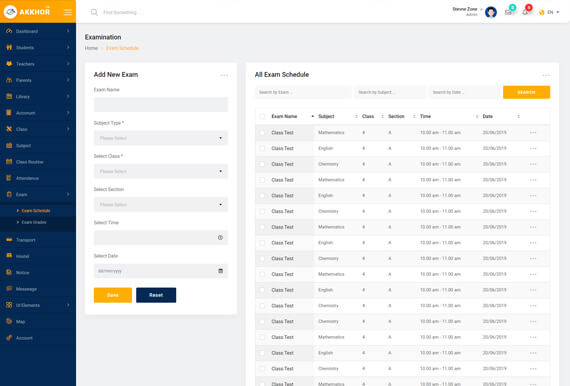
Task: Open the All Exam Schedule panel options dots
Action: point(546,75)
